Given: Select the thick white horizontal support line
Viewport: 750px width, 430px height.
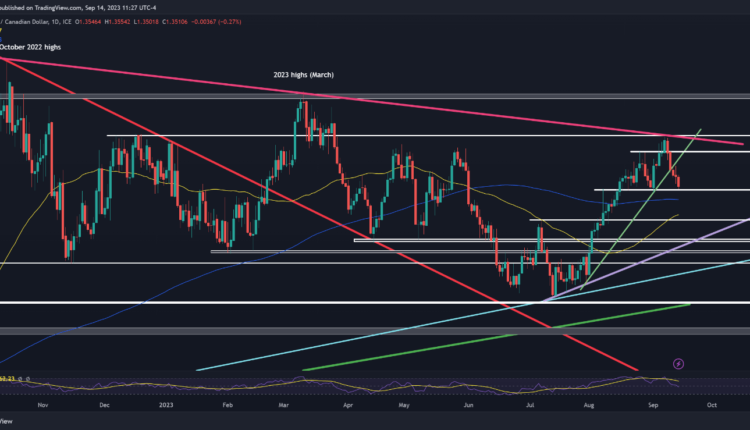Looking at the screenshot, I should pos(300,302).
